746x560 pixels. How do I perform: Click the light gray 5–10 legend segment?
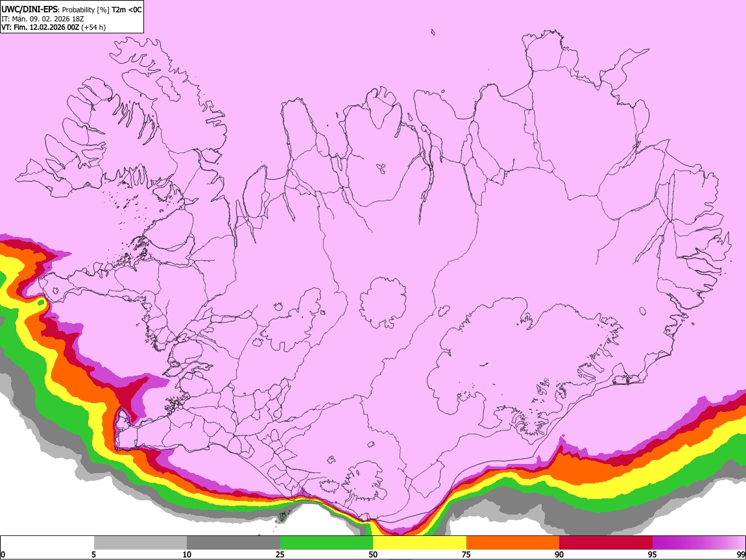(x=140, y=543)
